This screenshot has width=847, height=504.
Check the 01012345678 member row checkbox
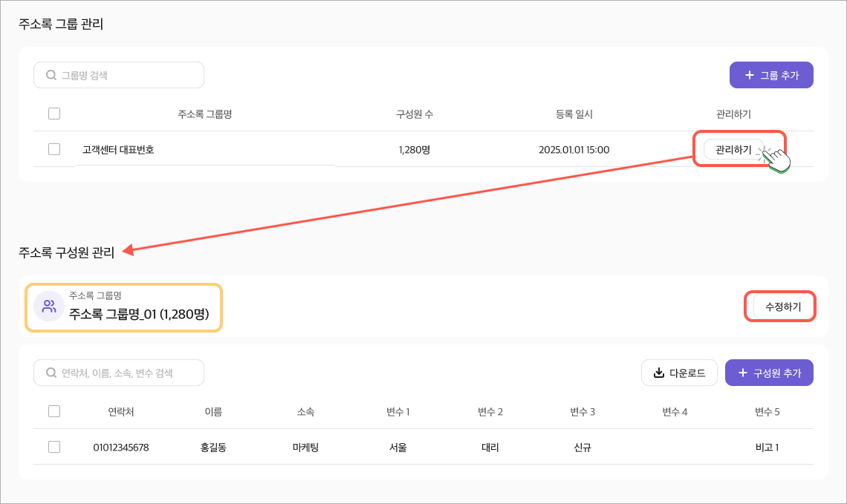pyautogui.click(x=54, y=448)
